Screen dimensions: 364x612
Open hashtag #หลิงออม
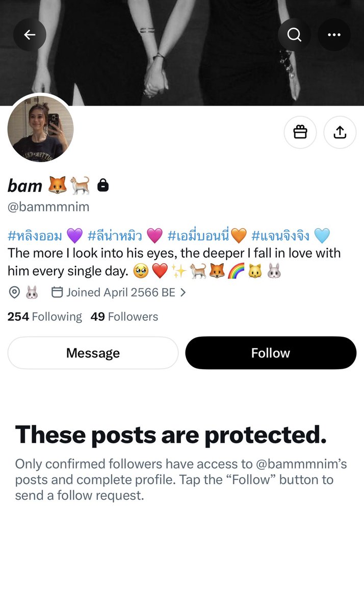click(35, 236)
